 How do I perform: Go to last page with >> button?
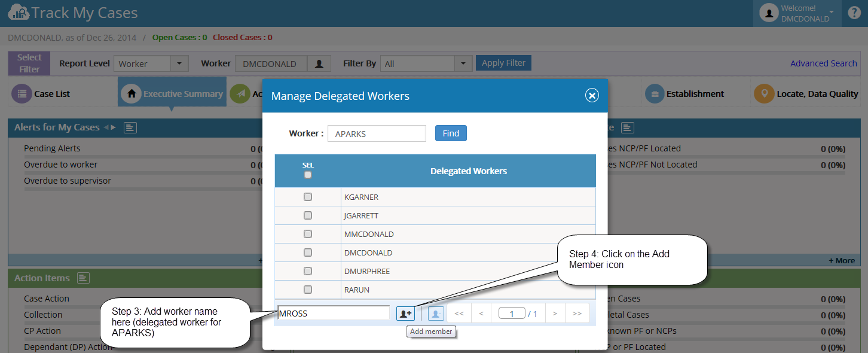(x=577, y=313)
